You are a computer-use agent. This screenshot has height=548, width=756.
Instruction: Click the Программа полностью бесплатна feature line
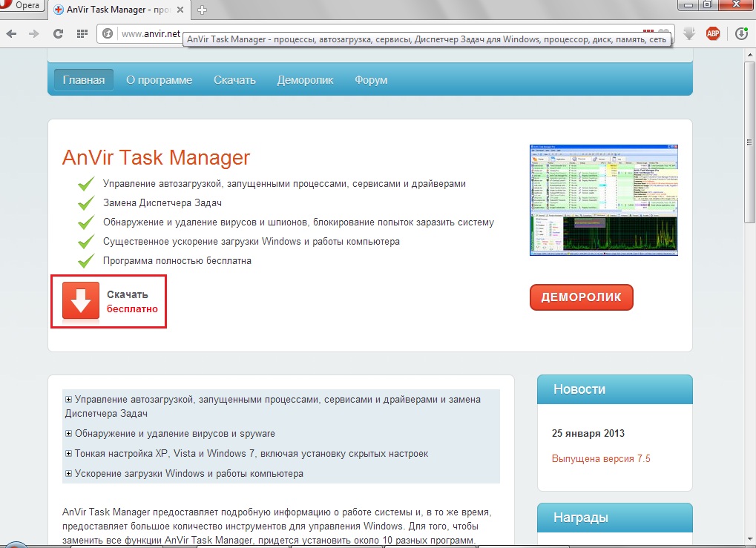tap(177, 261)
